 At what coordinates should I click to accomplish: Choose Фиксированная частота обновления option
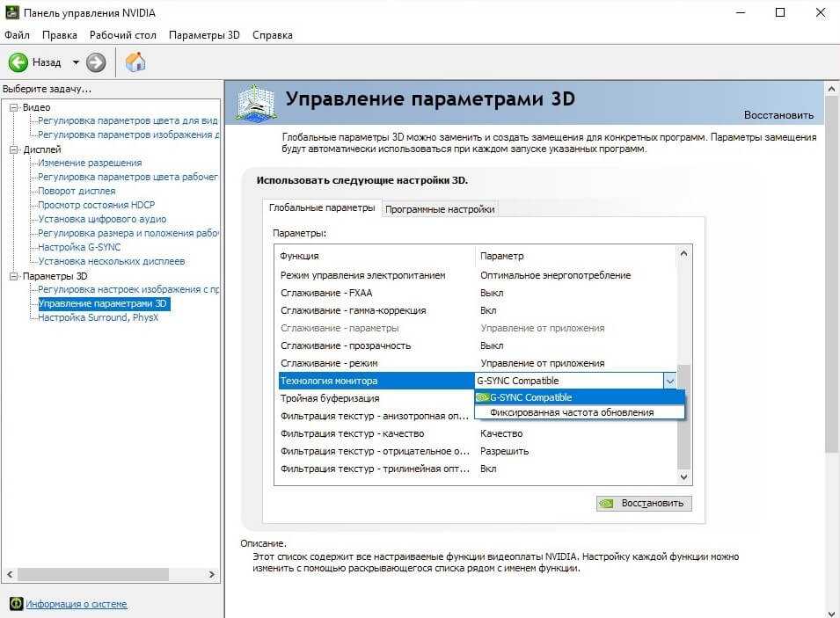tap(579, 412)
